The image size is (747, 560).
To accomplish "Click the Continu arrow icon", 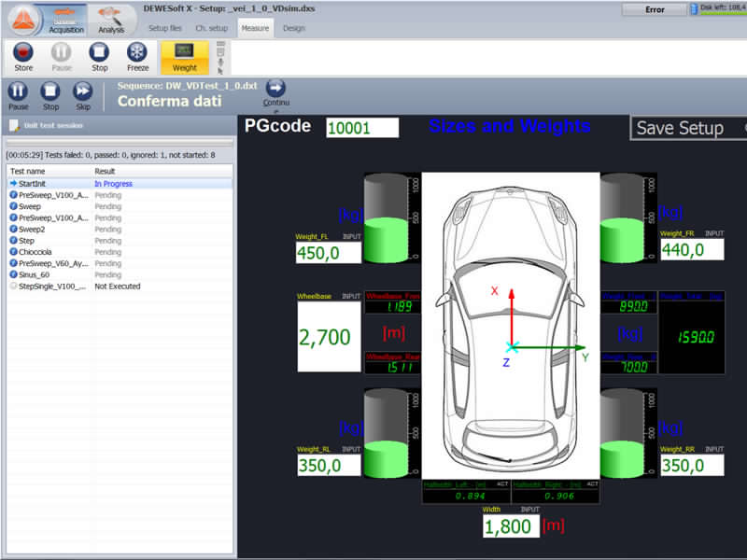I will click(x=275, y=90).
